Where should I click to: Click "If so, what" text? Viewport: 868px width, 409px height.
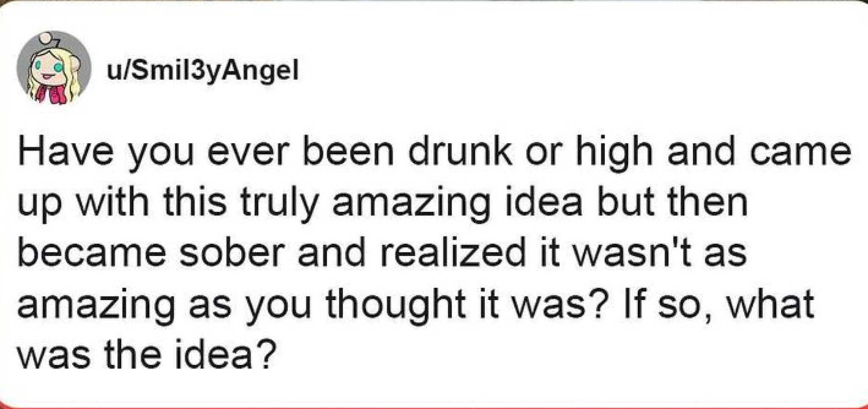[x=716, y=303]
